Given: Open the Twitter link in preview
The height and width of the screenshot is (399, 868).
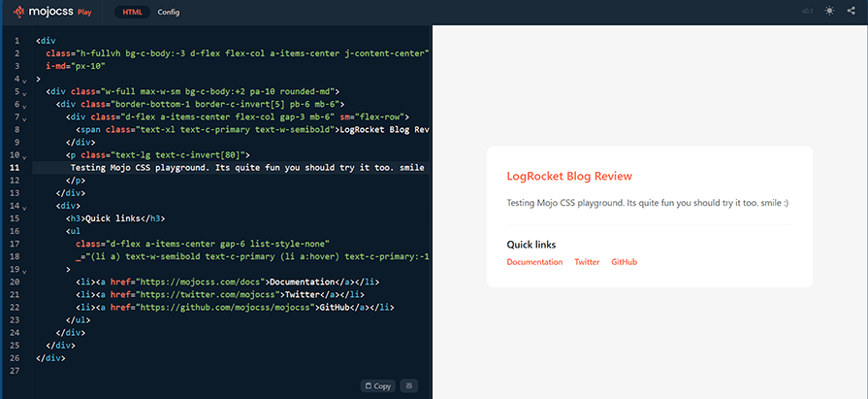Looking at the screenshot, I should [x=587, y=262].
